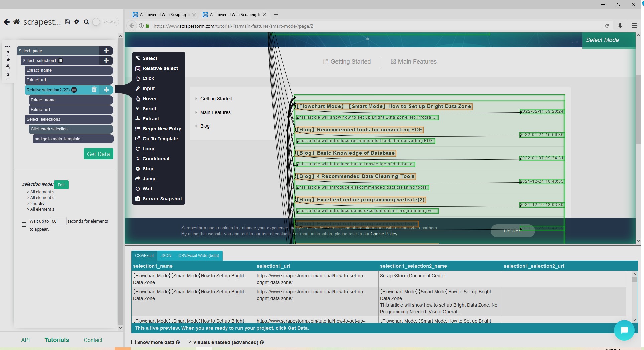
Task: Click the magnifier search icon in sidebar header
Action: [x=86, y=22]
